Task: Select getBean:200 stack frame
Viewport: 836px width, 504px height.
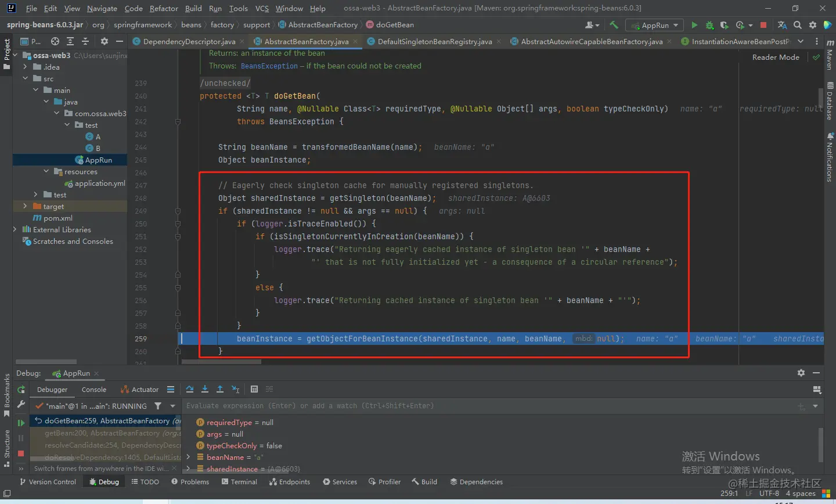Action: click(x=107, y=433)
